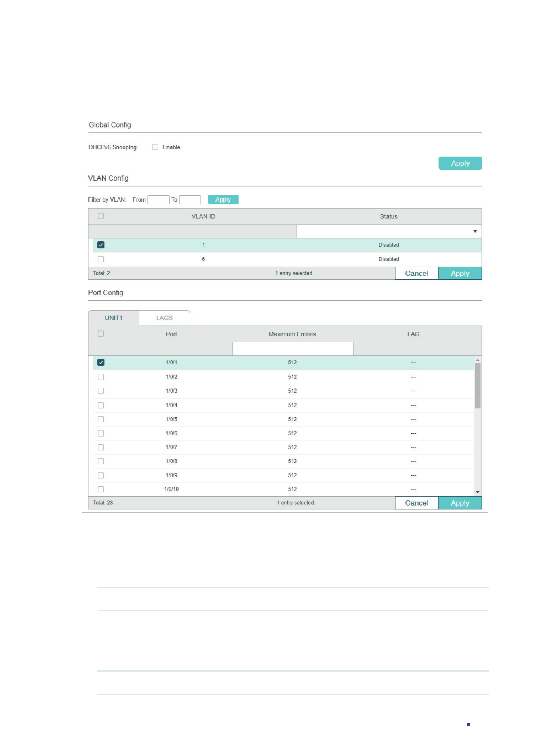Uncheck the port 1/0/1 checkbox

(x=101, y=362)
